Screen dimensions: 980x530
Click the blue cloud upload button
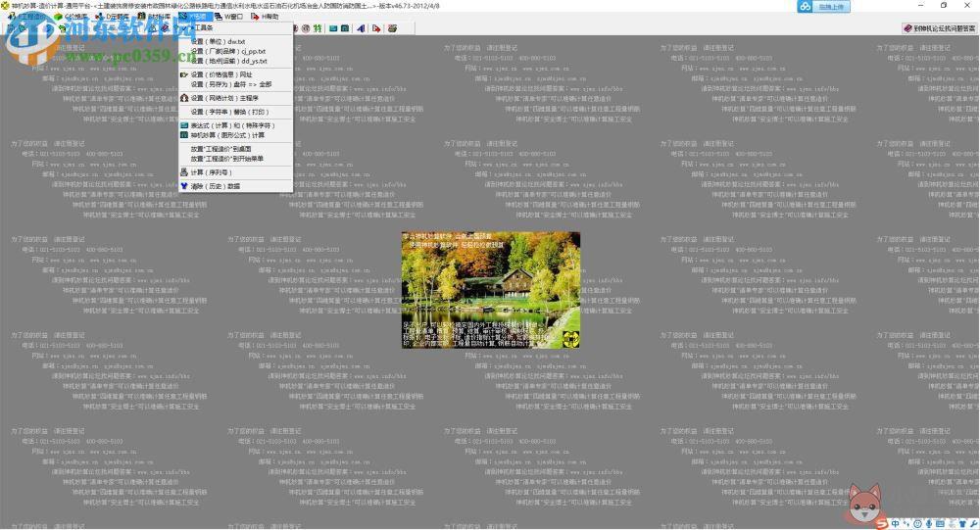click(x=824, y=6)
